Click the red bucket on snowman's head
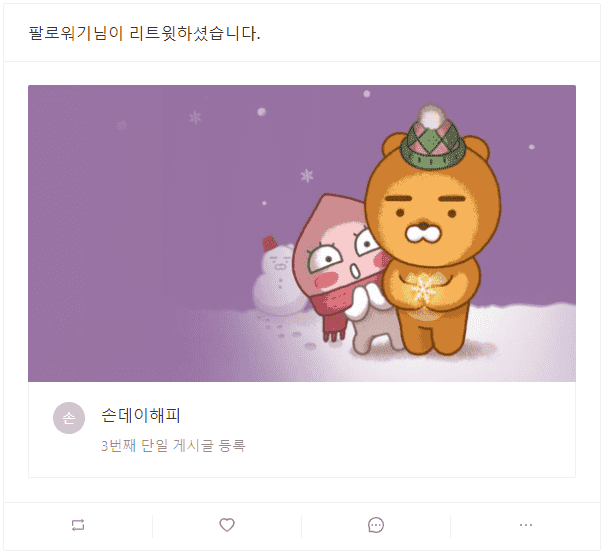 tap(270, 244)
